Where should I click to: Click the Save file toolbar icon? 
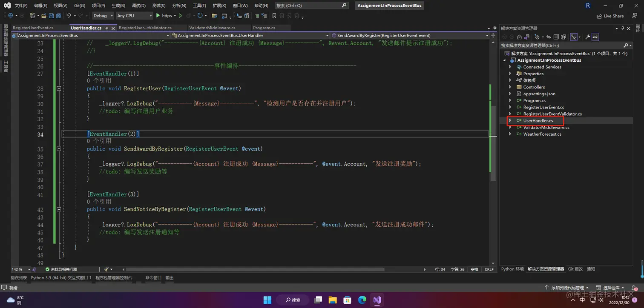pyautogui.click(x=51, y=16)
